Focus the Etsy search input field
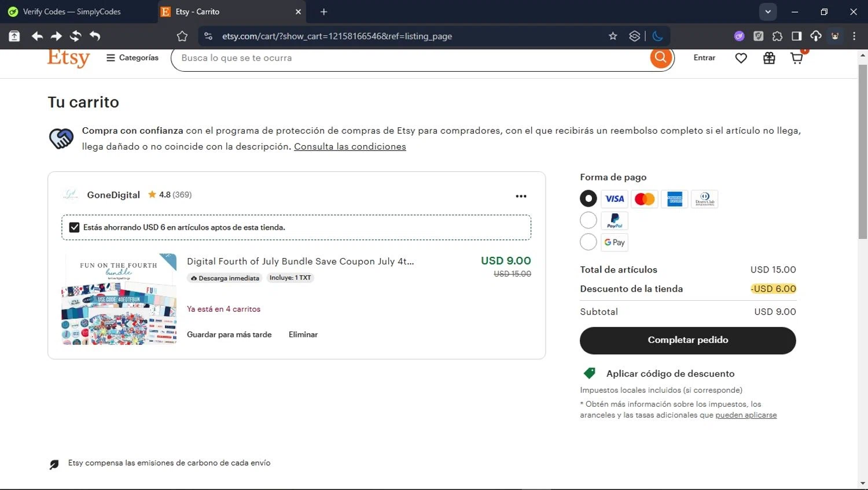This screenshot has height=490, width=868. [x=411, y=58]
